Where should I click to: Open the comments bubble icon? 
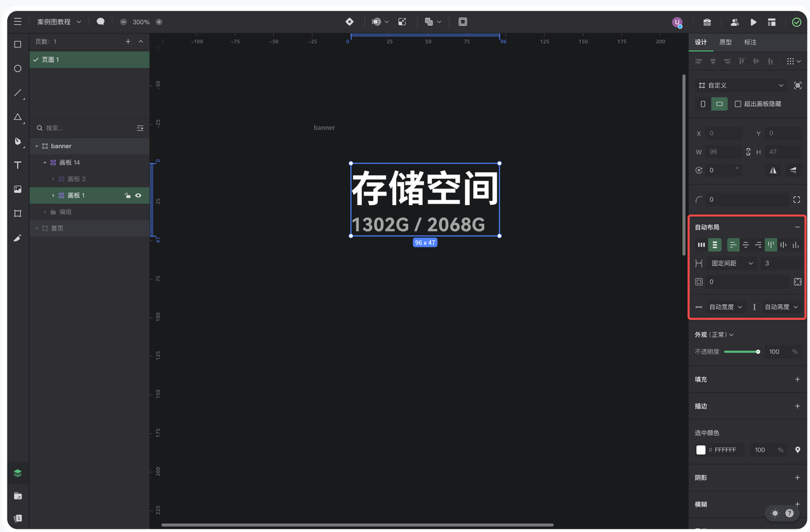click(101, 22)
